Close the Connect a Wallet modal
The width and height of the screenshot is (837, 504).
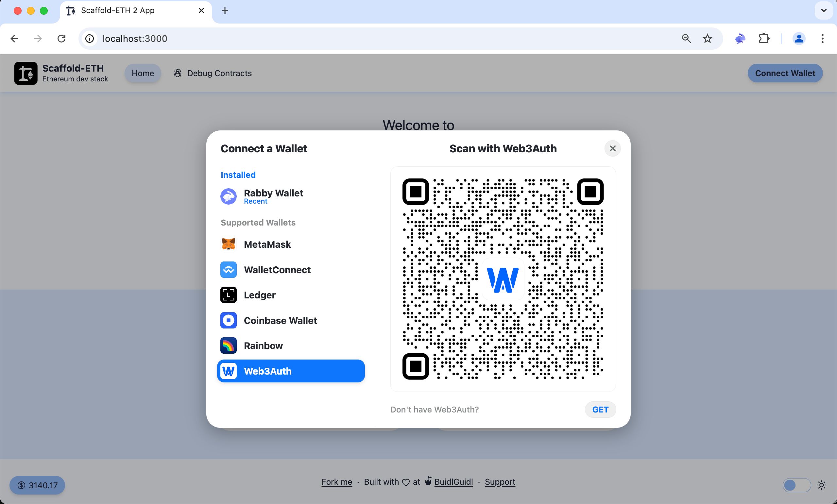point(612,148)
